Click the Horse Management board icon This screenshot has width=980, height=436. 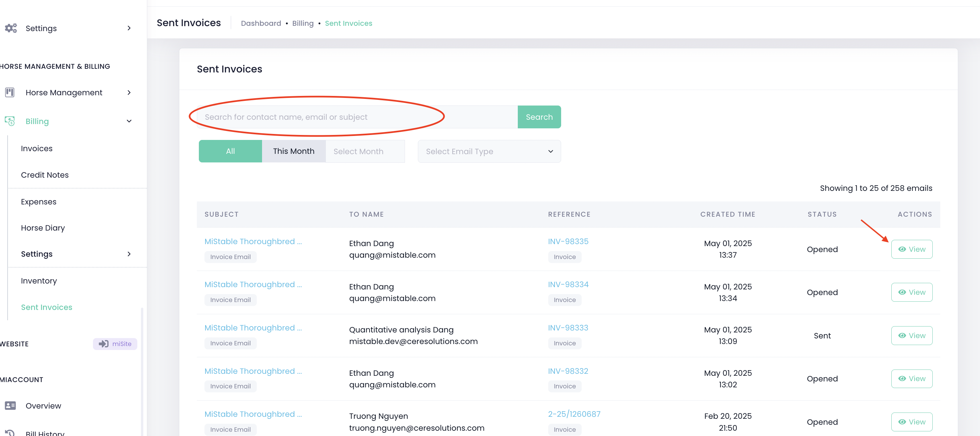[10, 92]
